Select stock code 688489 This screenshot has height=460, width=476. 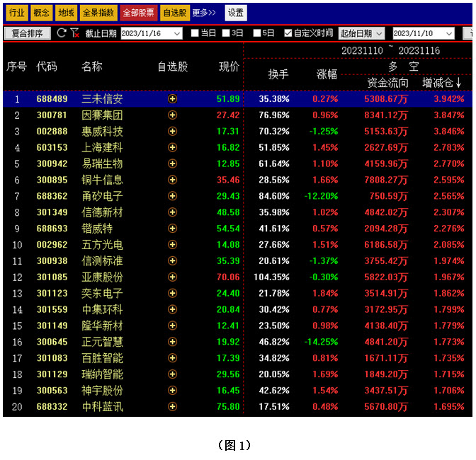(52, 99)
